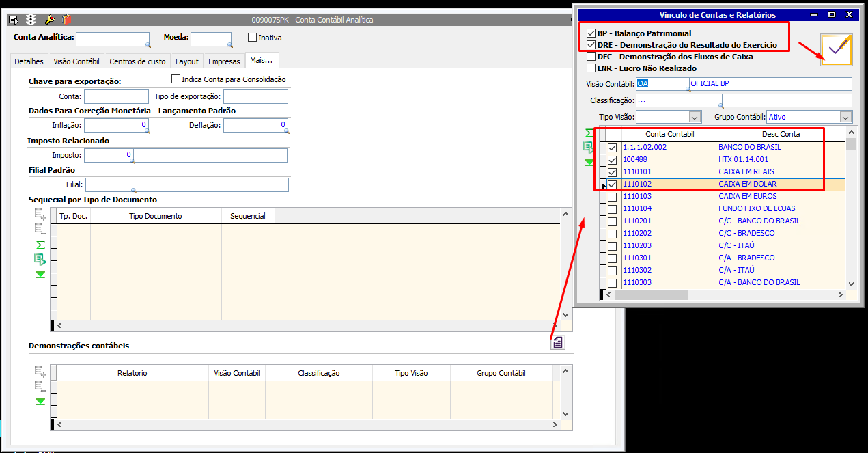Image resolution: width=868 pixels, height=453 pixels.
Task: Select the C/A - BRADESCO description cell
Action: (781, 258)
